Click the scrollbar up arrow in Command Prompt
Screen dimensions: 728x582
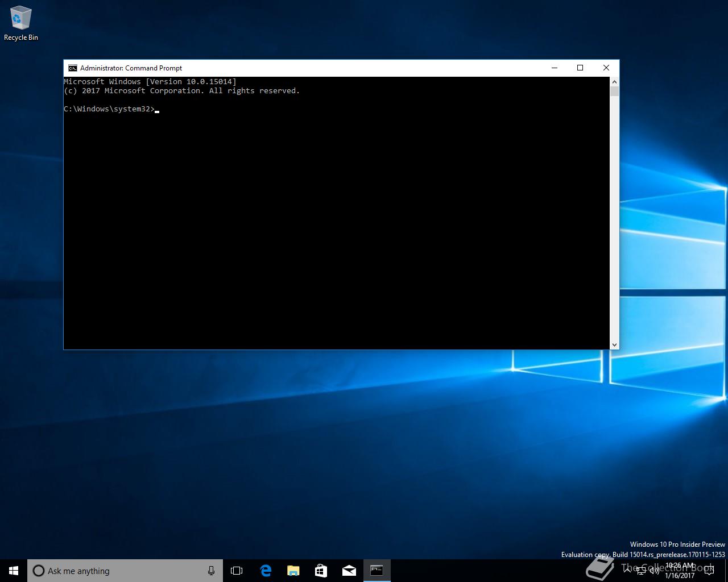pos(615,81)
